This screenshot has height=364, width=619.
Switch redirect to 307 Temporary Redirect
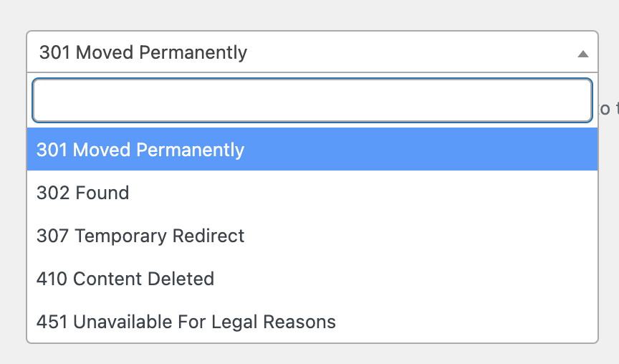(140, 236)
